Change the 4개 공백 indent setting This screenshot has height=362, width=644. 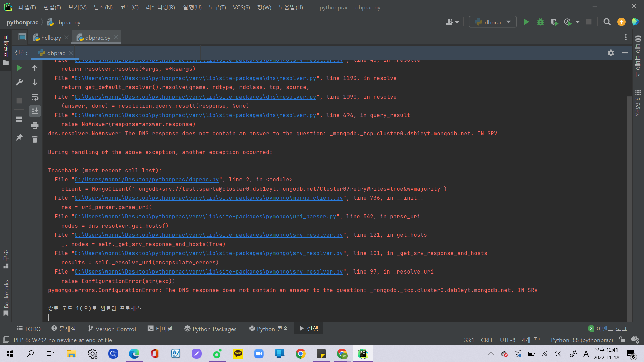click(x=533, y=340)
